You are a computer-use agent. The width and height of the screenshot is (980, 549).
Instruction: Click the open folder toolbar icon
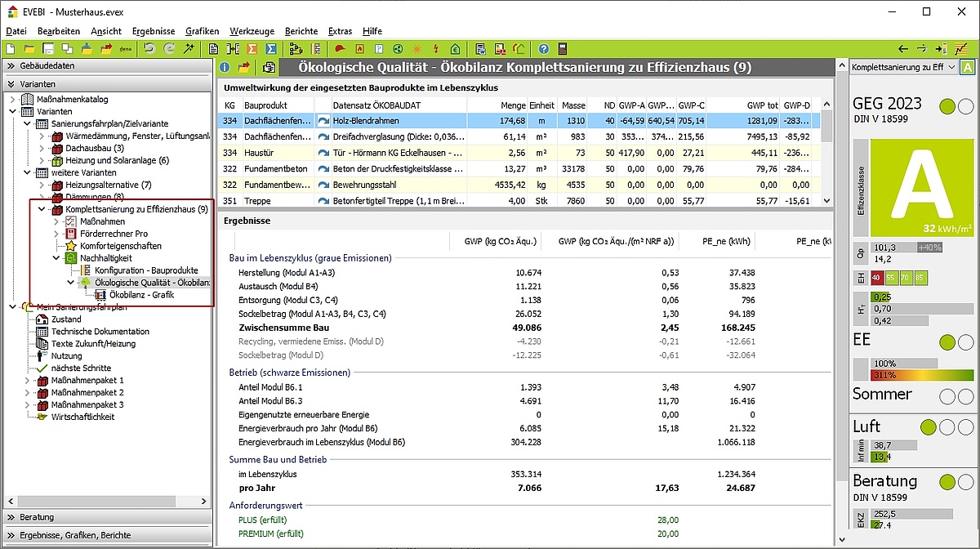click(29, 49)
